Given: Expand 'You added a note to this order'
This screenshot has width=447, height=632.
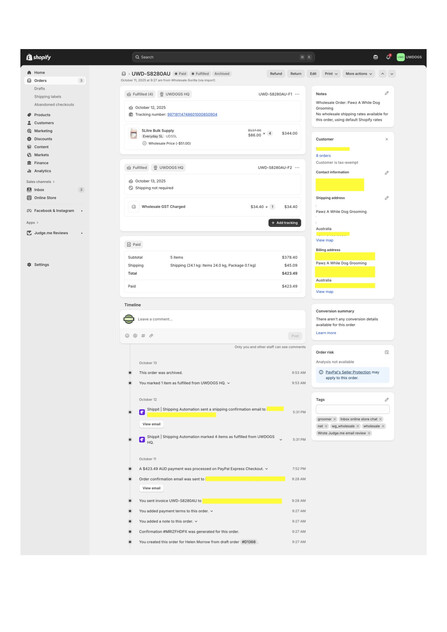Looking at the screenshot, I should coord(196,522).
